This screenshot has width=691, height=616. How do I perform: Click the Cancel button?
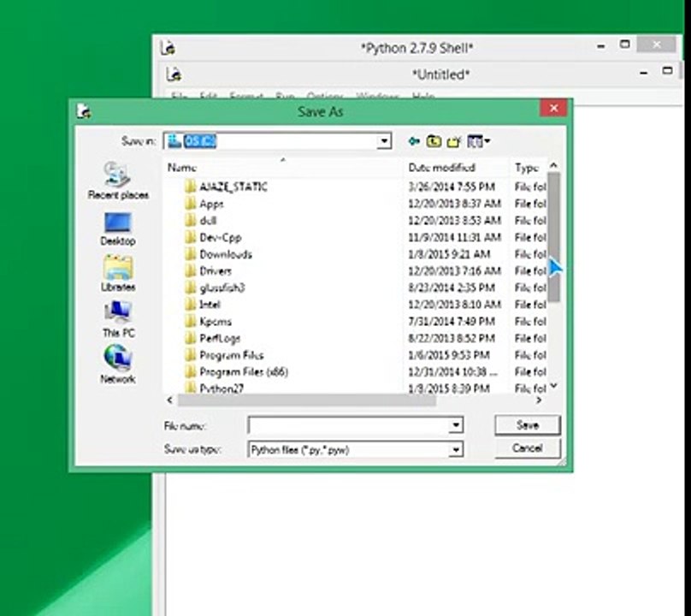528,448
